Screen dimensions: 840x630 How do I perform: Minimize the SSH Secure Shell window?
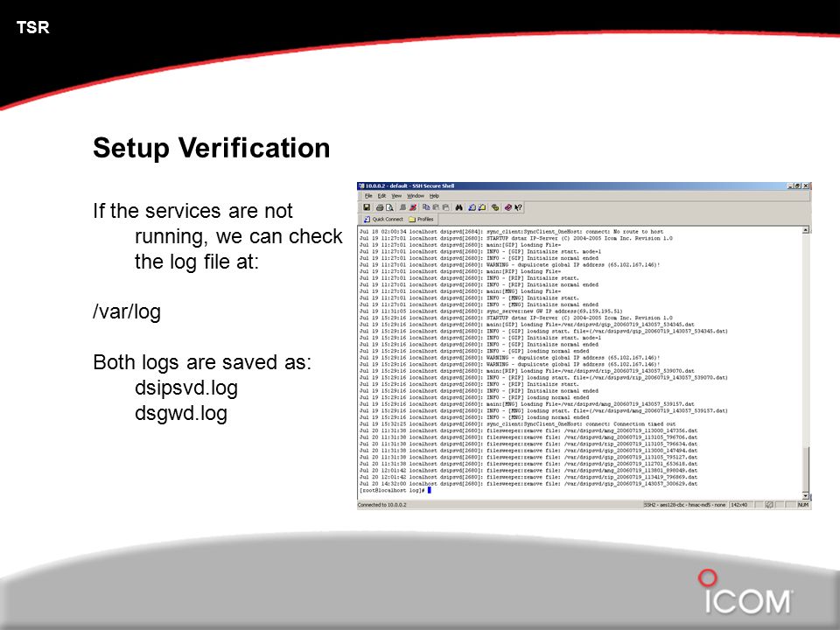790,185
